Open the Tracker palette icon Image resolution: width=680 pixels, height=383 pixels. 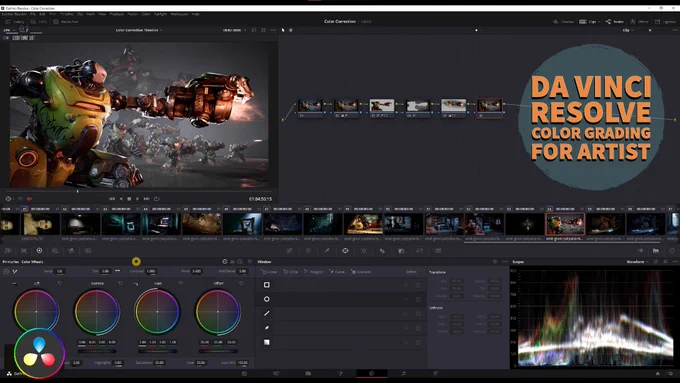364,251
